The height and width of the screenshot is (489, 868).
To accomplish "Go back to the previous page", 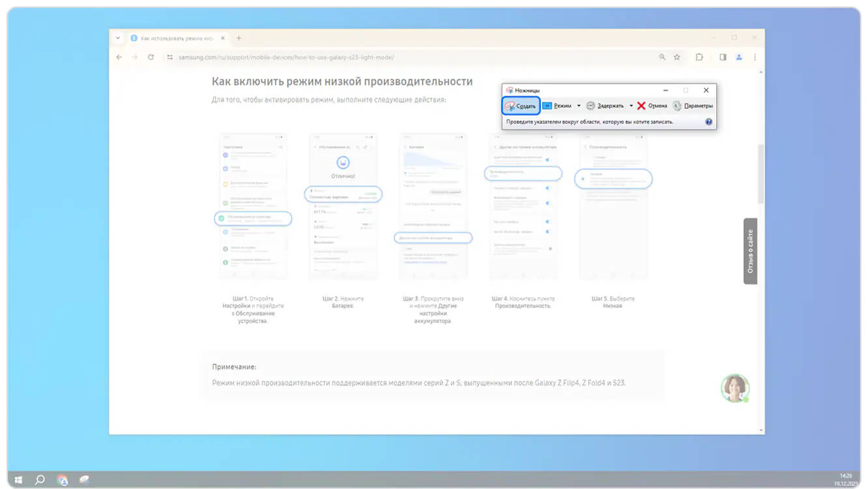I will pyautogui.click(x=119, y=57).
